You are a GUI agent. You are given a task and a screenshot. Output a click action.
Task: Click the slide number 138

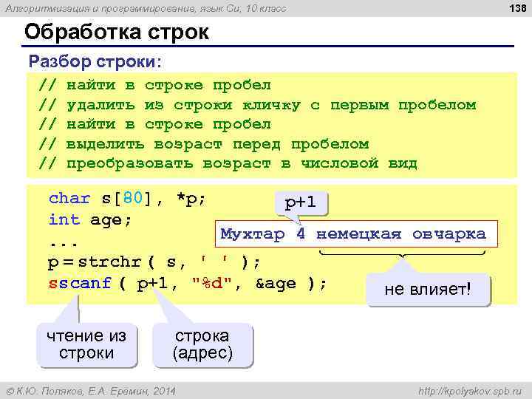(518, 7)
